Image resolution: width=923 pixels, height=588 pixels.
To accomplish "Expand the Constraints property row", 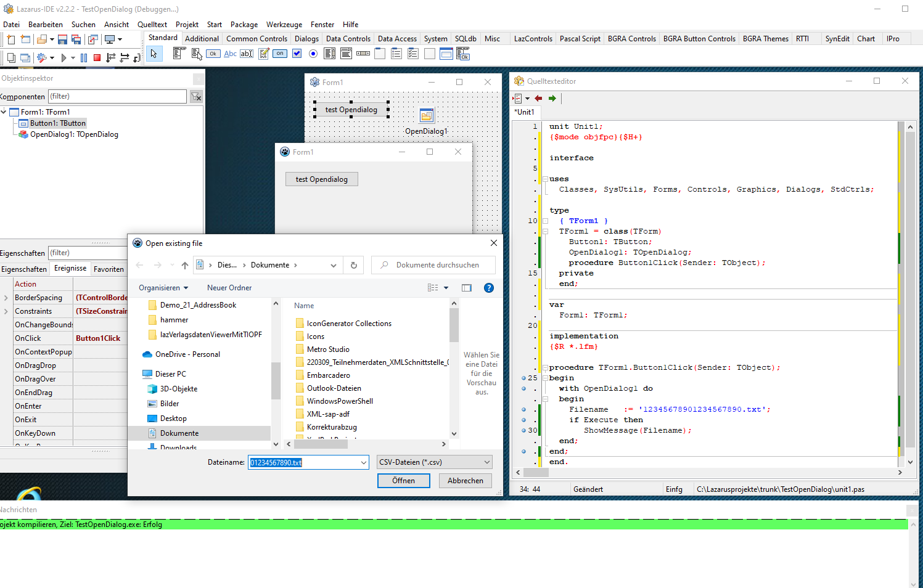I will (x=6, y=311).
